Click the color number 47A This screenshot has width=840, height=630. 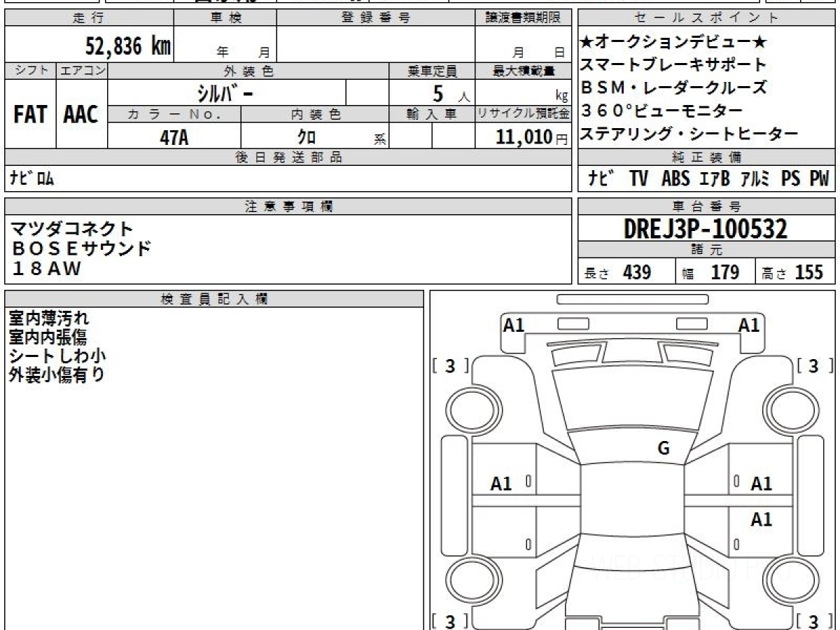tap(174, 137)
